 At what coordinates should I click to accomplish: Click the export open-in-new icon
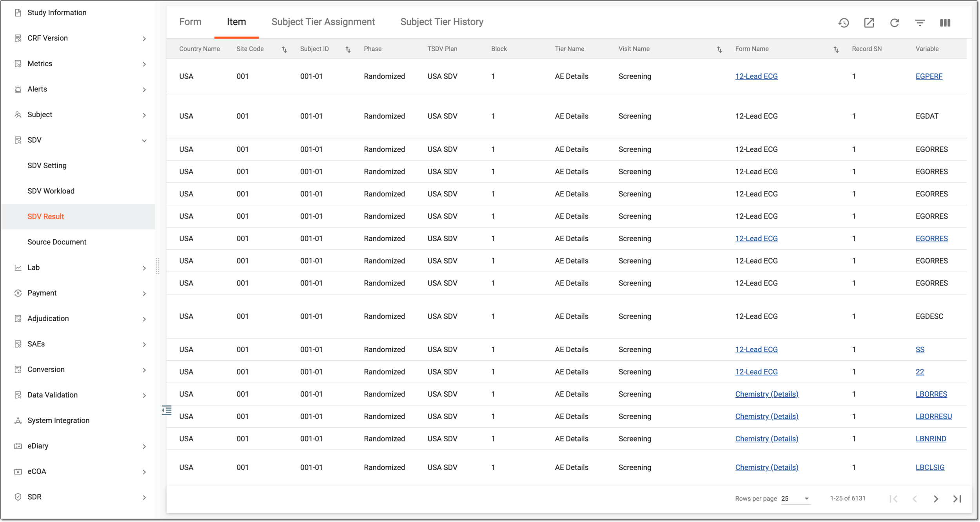pos(869,23)
